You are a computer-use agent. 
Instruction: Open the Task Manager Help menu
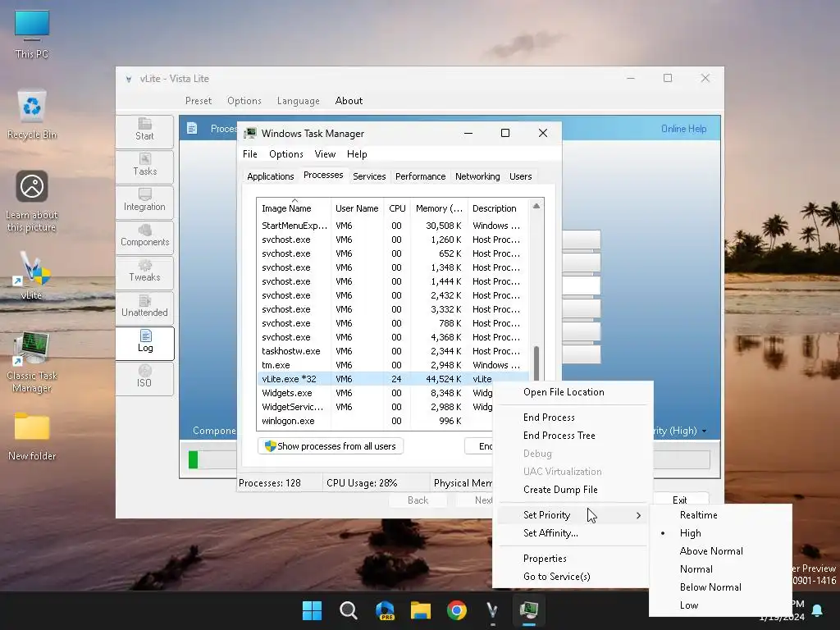[357, 154]
